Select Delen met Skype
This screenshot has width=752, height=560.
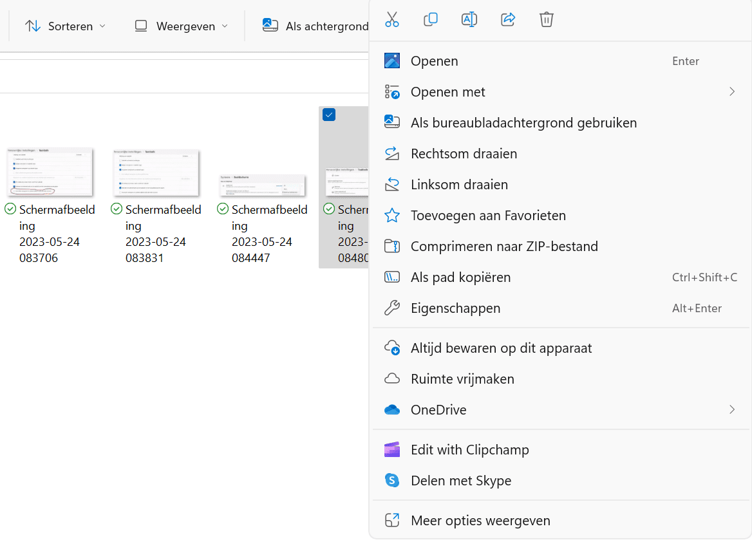pos(561,480)
